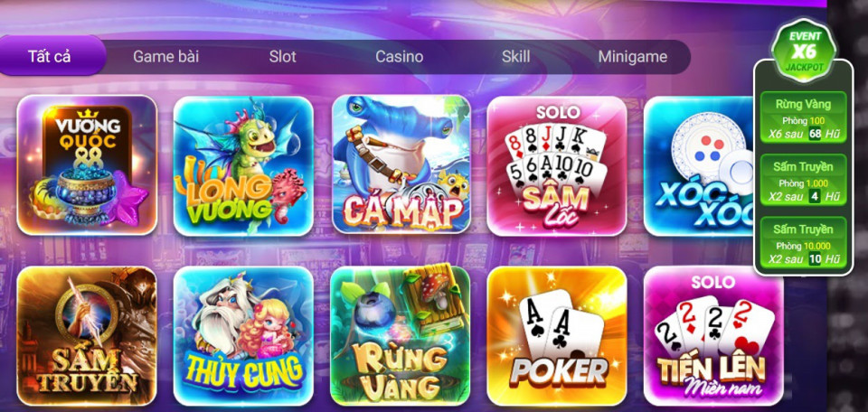The image size is (868, 412).
Task: Open the Cá Mập shark game
Action: (401, 164)
